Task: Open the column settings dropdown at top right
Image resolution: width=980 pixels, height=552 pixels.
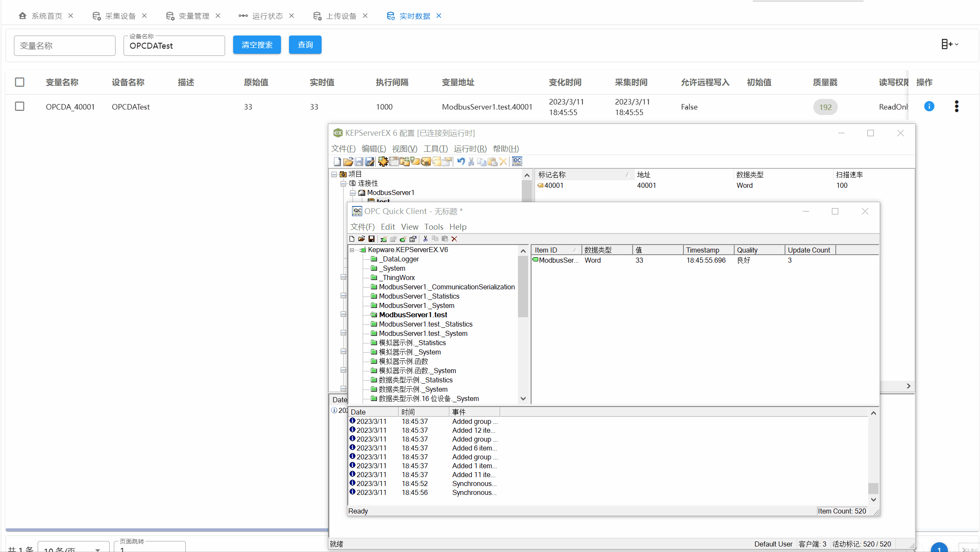Action: point(950,44)
